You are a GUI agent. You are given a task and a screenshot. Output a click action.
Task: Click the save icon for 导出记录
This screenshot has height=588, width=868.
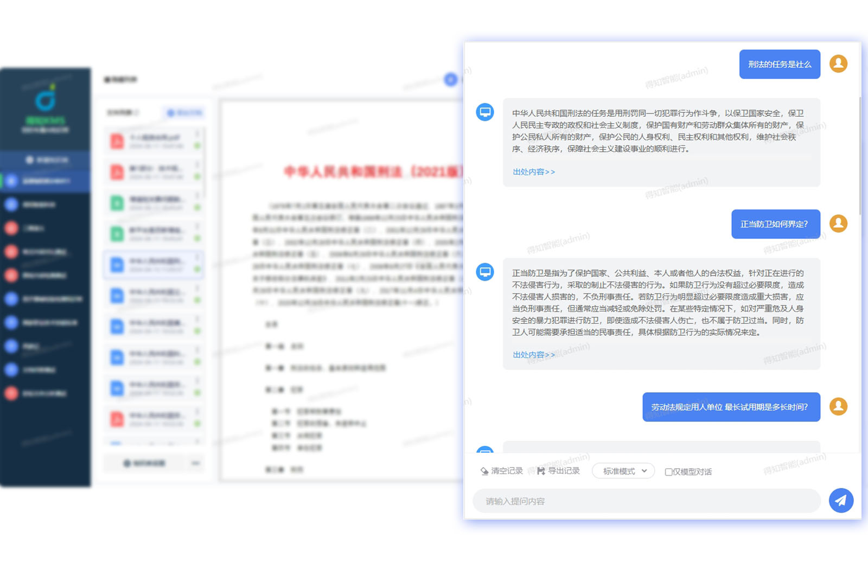point(541,471)
